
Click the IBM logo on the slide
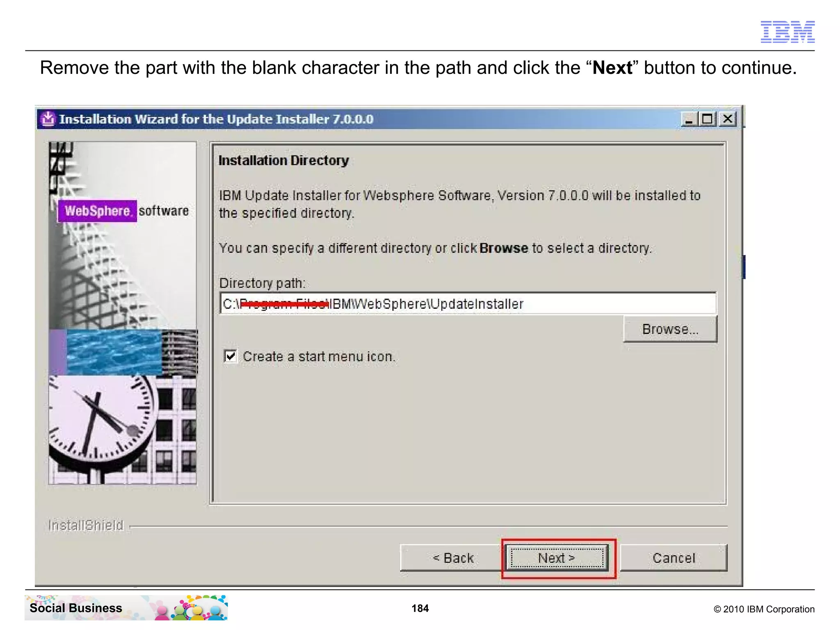pyautogui.click(x=787, y=32)
